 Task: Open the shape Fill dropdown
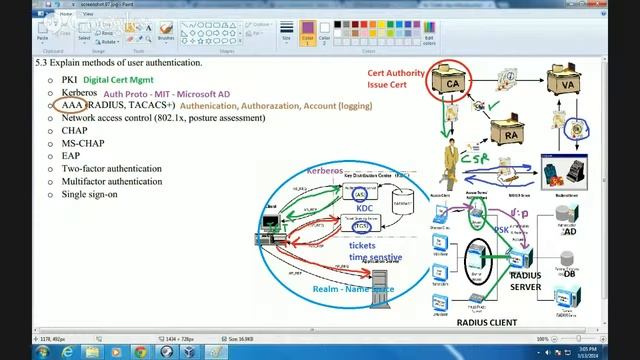click(x=254, y=33)
